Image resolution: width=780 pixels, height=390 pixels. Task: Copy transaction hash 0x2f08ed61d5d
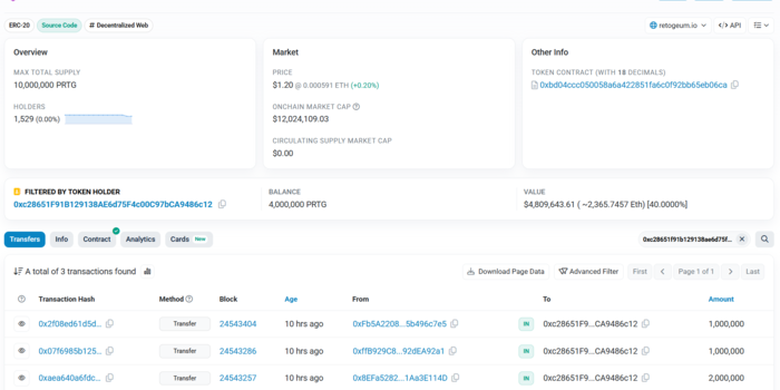(109, 324)
